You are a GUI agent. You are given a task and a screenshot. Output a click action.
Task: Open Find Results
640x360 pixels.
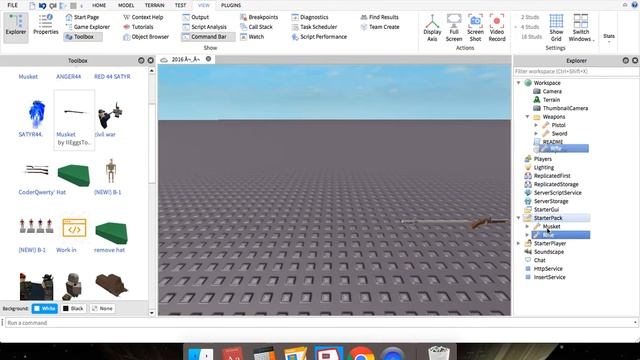[380, 17]
